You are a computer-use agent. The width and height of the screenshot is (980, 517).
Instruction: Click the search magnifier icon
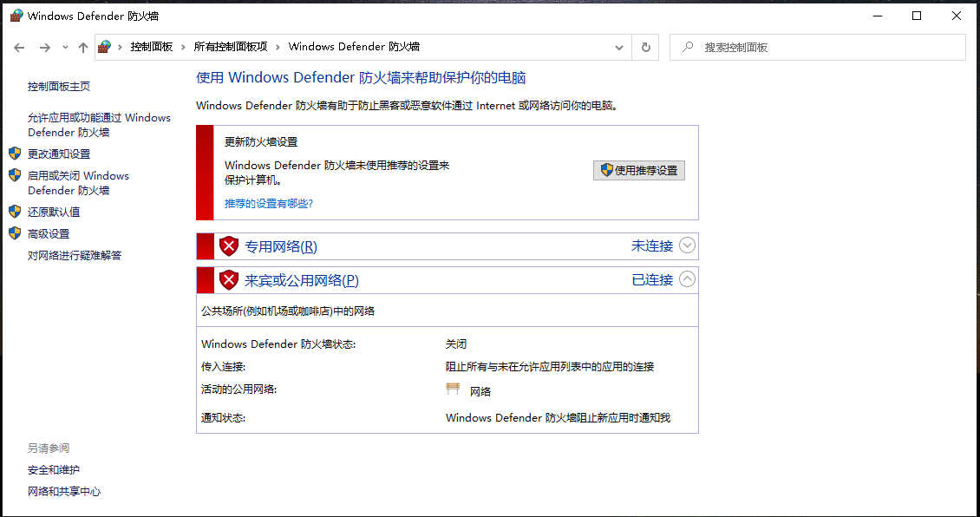point(688,47)
